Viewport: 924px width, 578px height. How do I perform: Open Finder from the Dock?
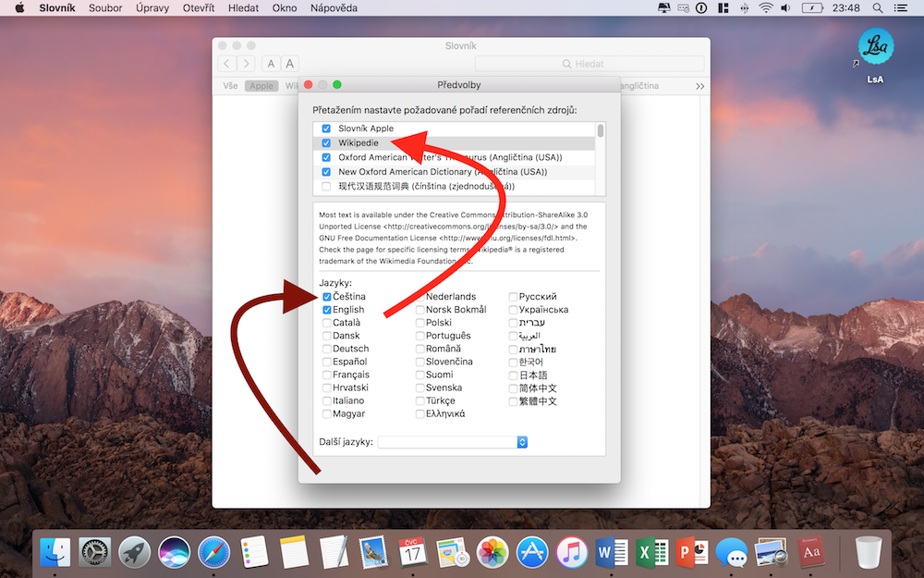55,553
